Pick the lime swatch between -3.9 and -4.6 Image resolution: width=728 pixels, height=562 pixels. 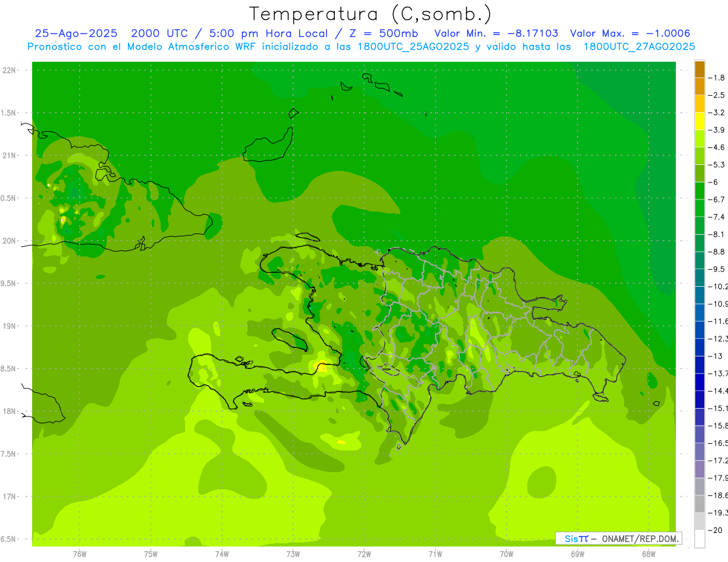699,139
